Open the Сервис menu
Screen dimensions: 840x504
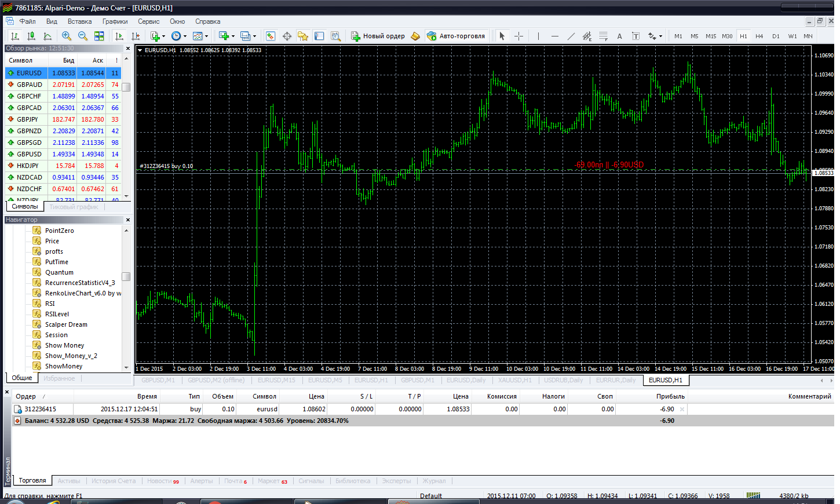point(148,21)
